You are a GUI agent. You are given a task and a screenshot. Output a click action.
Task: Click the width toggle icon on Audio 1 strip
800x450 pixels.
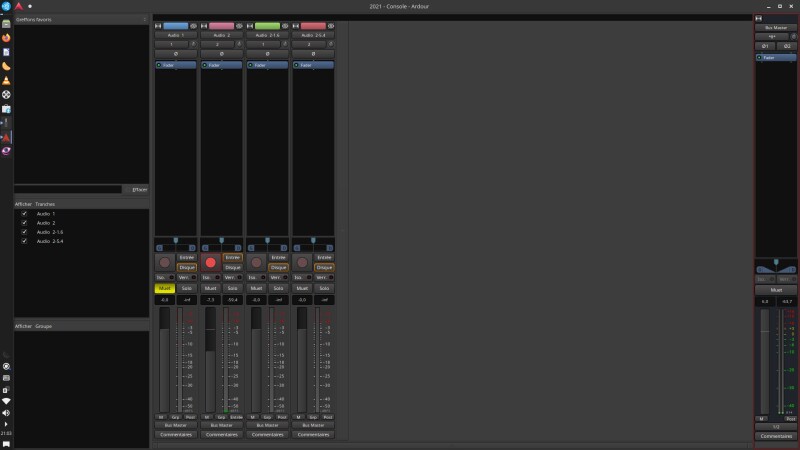click(158, 26)
